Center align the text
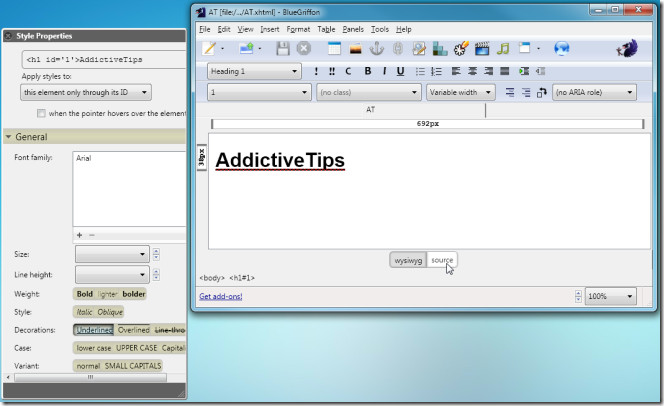 point(472,71)
